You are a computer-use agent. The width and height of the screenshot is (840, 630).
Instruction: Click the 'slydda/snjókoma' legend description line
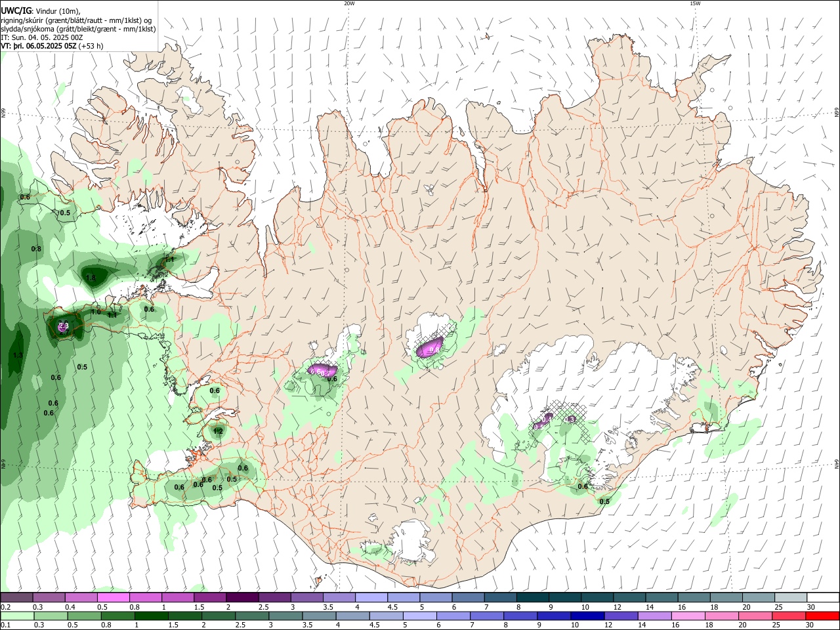tap(78, 29)
